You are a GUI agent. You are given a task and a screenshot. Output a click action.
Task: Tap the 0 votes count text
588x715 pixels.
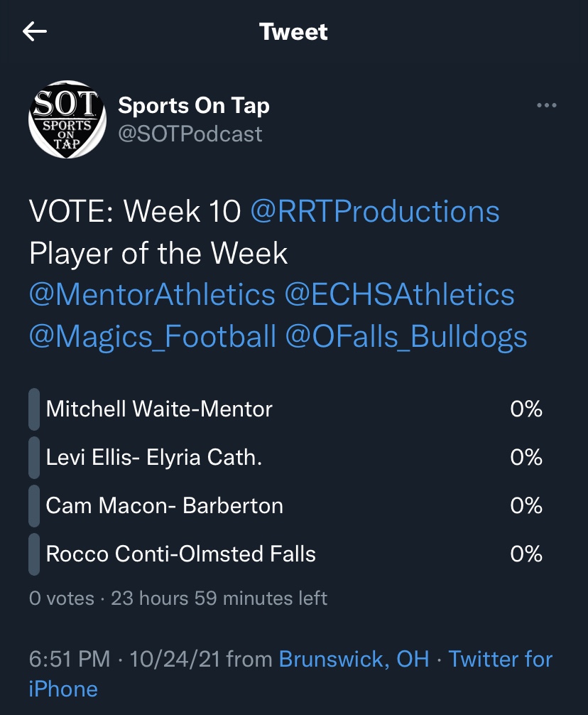62,598
